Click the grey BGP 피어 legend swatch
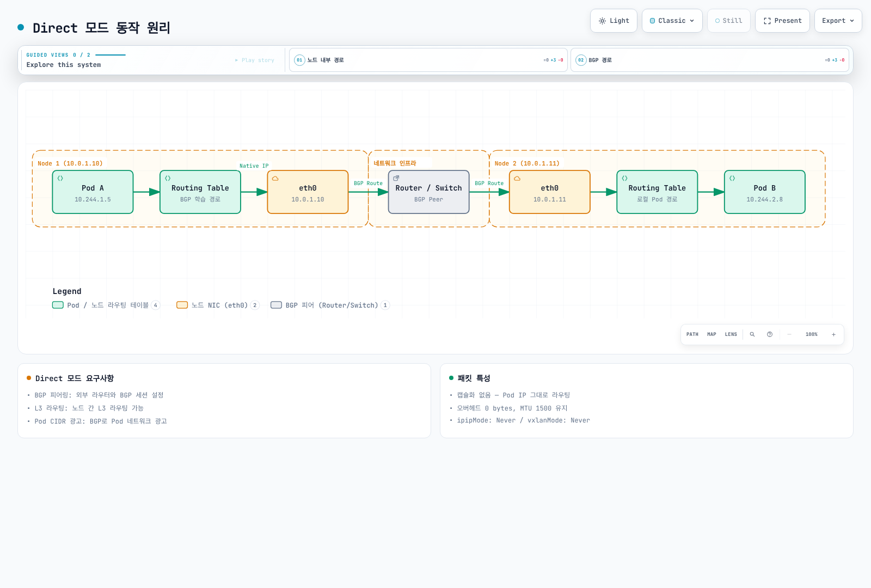 pos(277,305)
